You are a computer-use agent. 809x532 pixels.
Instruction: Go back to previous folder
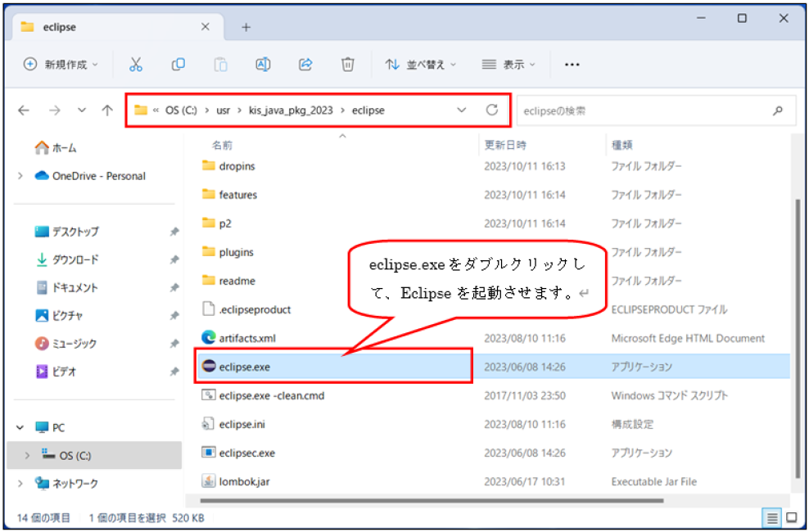24,110
